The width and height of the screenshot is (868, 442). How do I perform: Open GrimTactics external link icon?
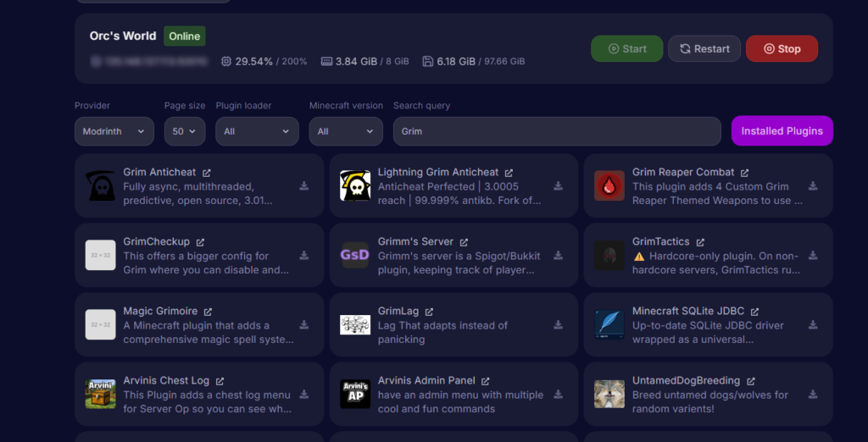coord(700,242)
